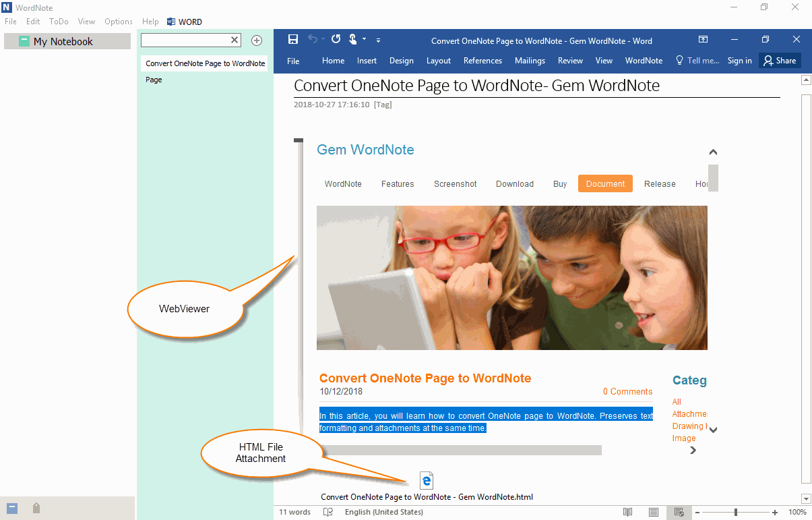Click WordNote nav item on webpage
This screenshot has width=812, height=520.
[x=343, y=183]
